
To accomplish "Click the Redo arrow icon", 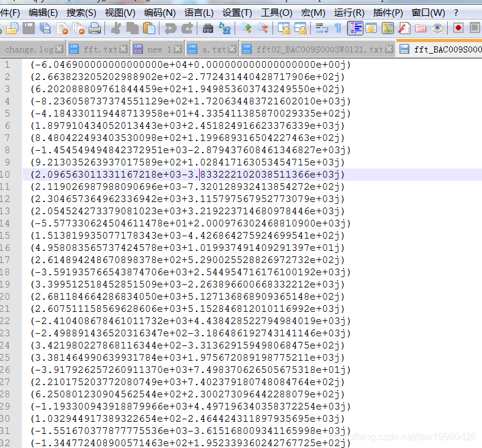I will 187,29.
